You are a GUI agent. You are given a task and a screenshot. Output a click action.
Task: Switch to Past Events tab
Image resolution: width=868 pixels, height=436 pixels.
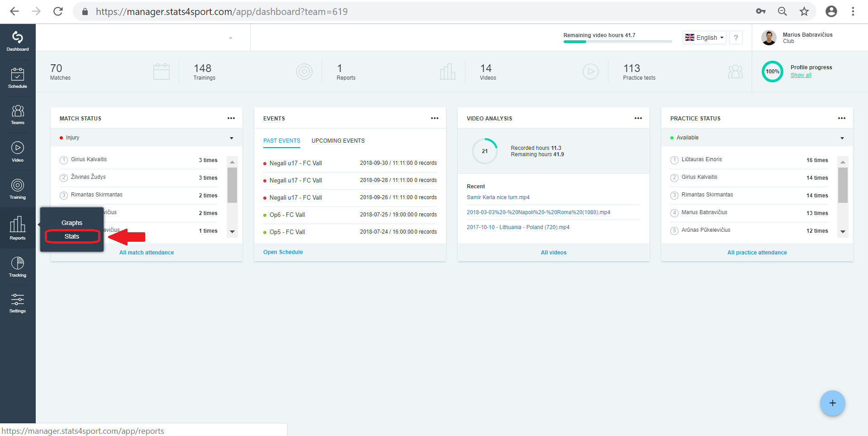click(x=282, y=141)
